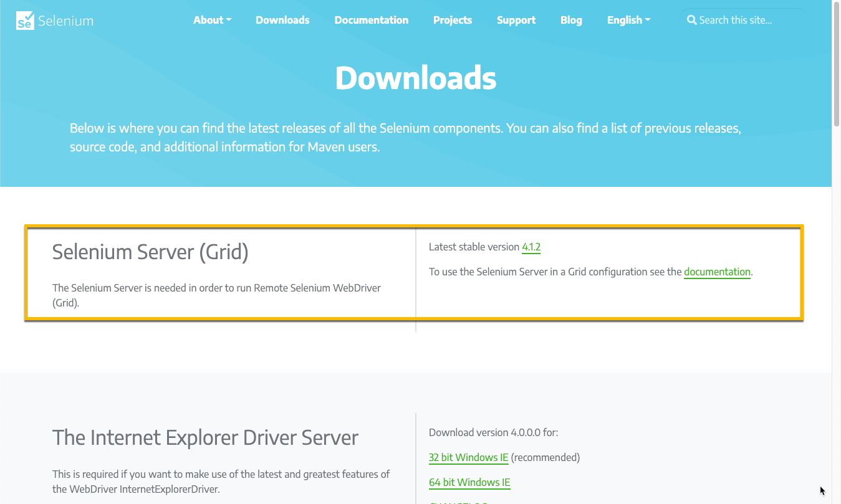Download 32 bit Windows IE driver
841x504 pixels.
point(469,457)
